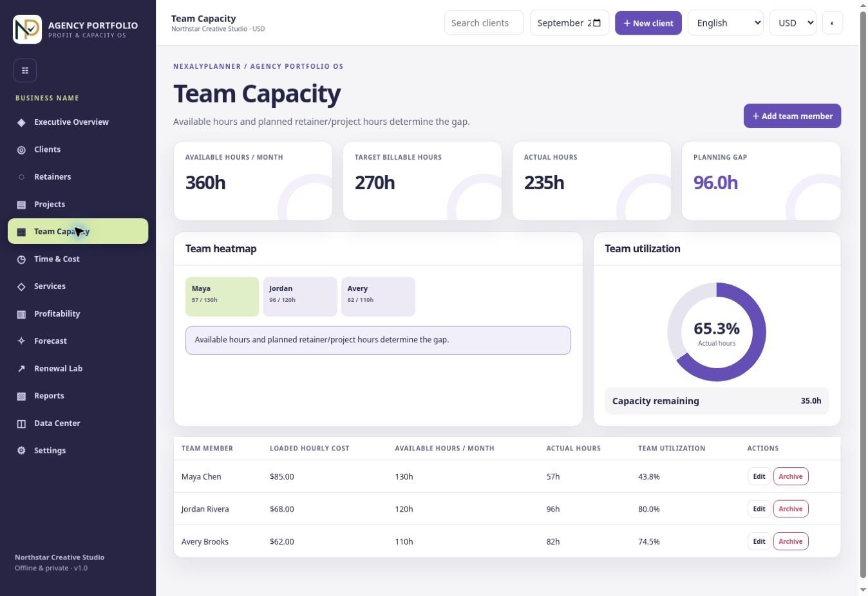
Task: Open the Renewal Lab menu item
Action: point(78,369)
